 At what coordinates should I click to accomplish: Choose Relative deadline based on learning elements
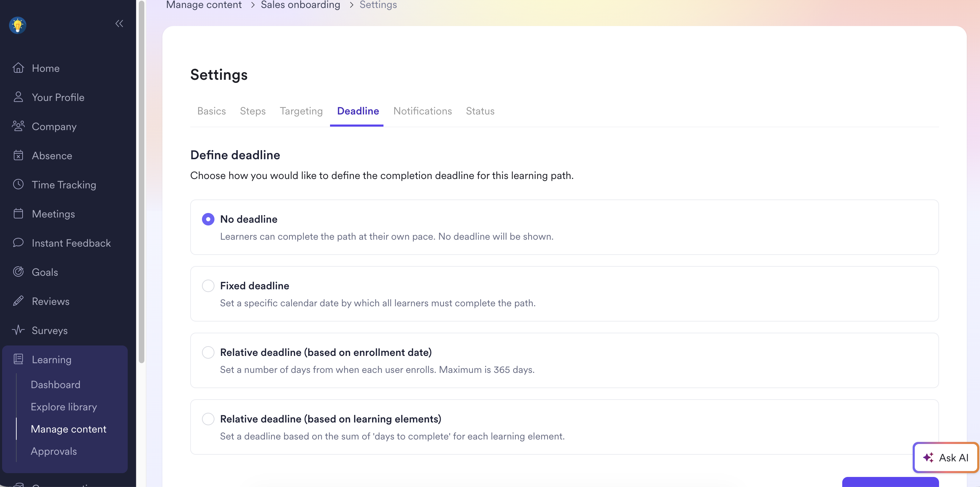[x=208, y=419]
